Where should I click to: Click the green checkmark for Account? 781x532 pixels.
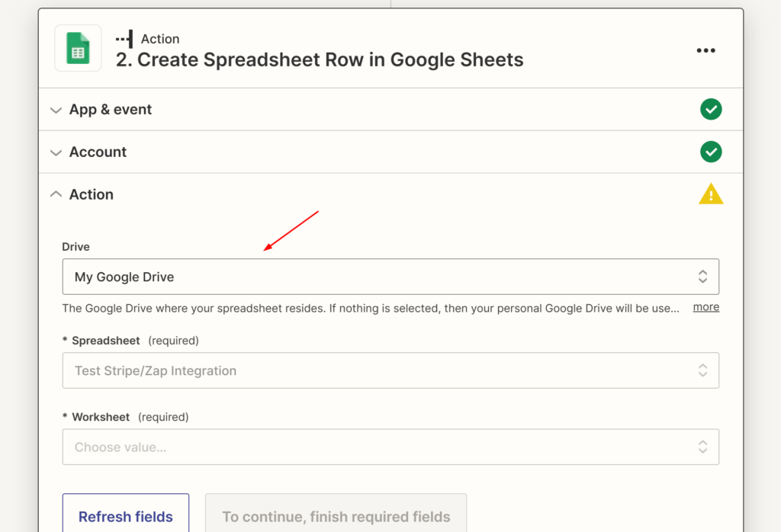pos(711,152)
